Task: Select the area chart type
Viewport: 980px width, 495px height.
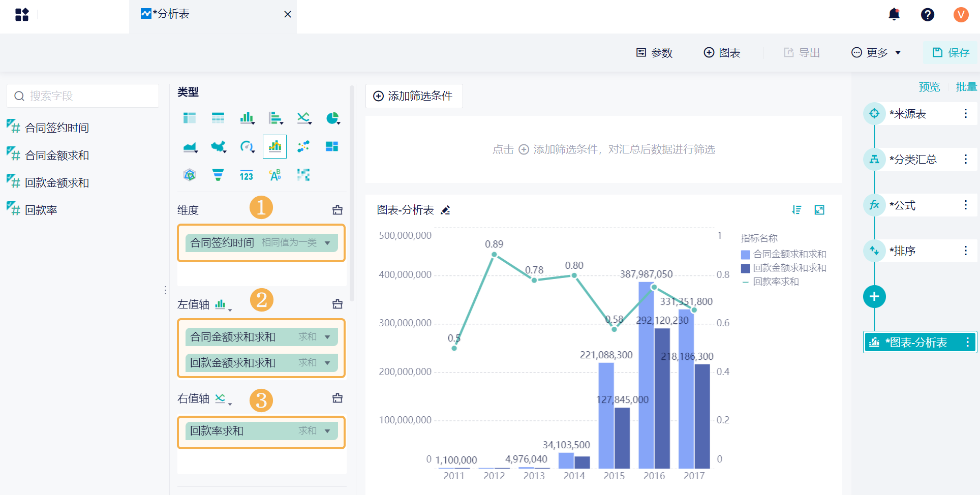Action: pyautogui.click(x=190, y=147)
